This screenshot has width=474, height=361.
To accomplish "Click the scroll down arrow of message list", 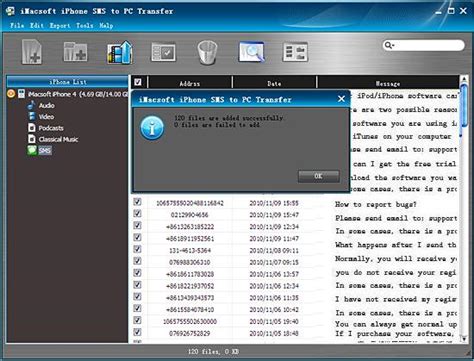I will [463, 339].
